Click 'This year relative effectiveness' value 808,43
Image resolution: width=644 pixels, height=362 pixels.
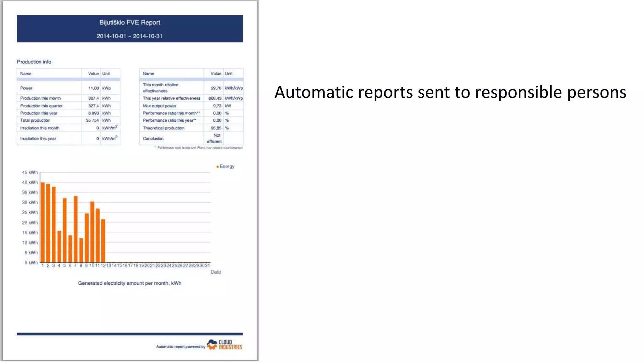pyautogui.click(x=215, y=98)
